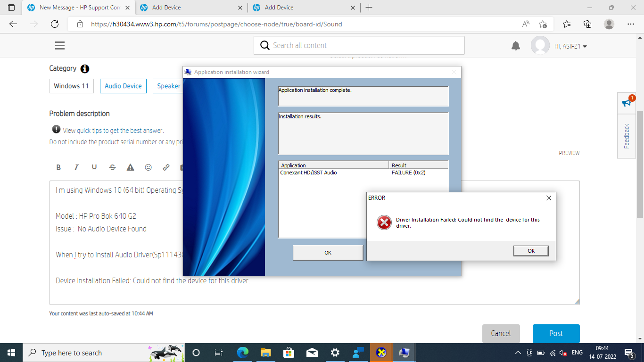Open the Feedback side panel
Screen dimensions: 644x362
627,136
